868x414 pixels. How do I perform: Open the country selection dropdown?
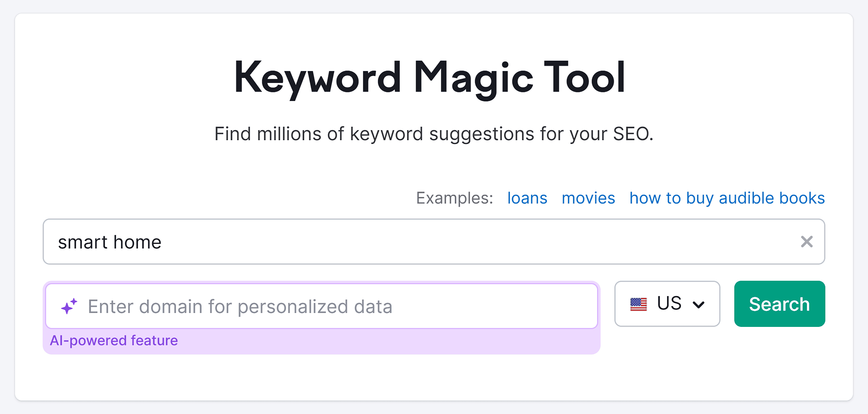(x=667, y=303)
